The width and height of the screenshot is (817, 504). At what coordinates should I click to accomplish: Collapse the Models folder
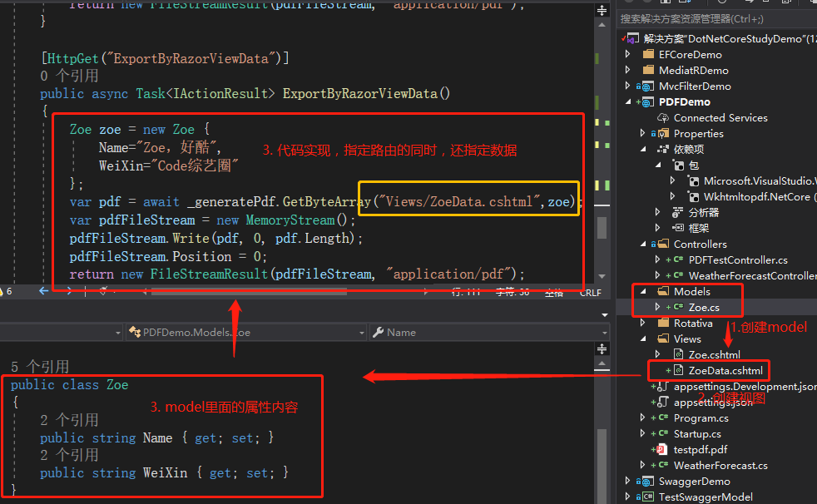click(643, 291)
